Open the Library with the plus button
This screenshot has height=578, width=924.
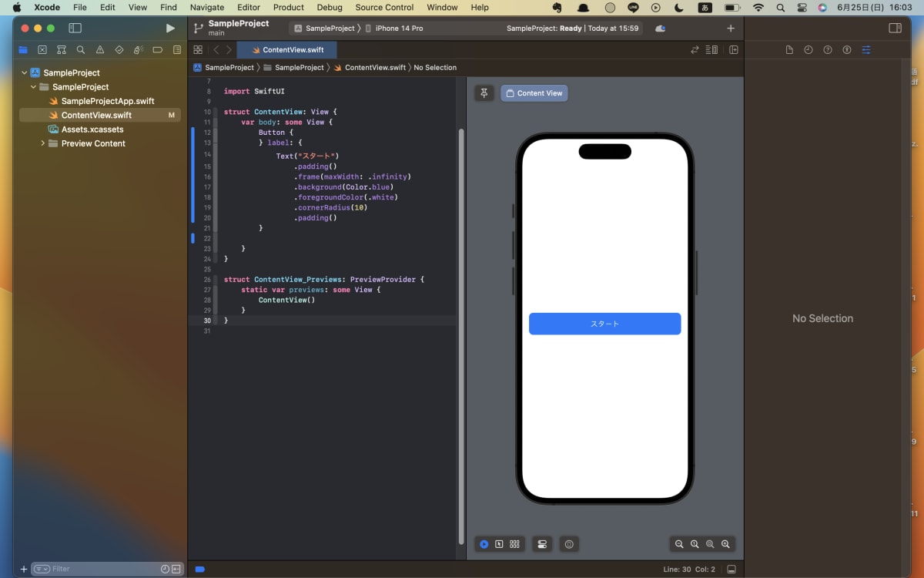(x=731, y=29)
